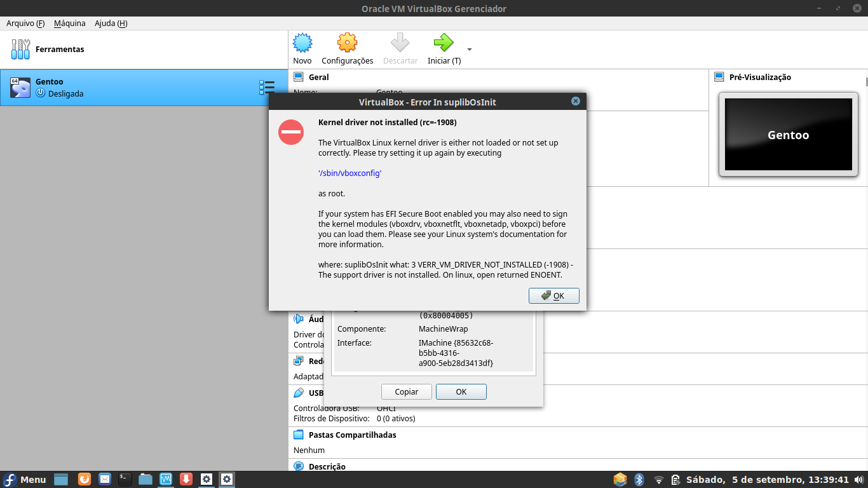Screen dimensions: 868x488
Task: Click Copiar in the background error dialog
Action: click(407, 391)
